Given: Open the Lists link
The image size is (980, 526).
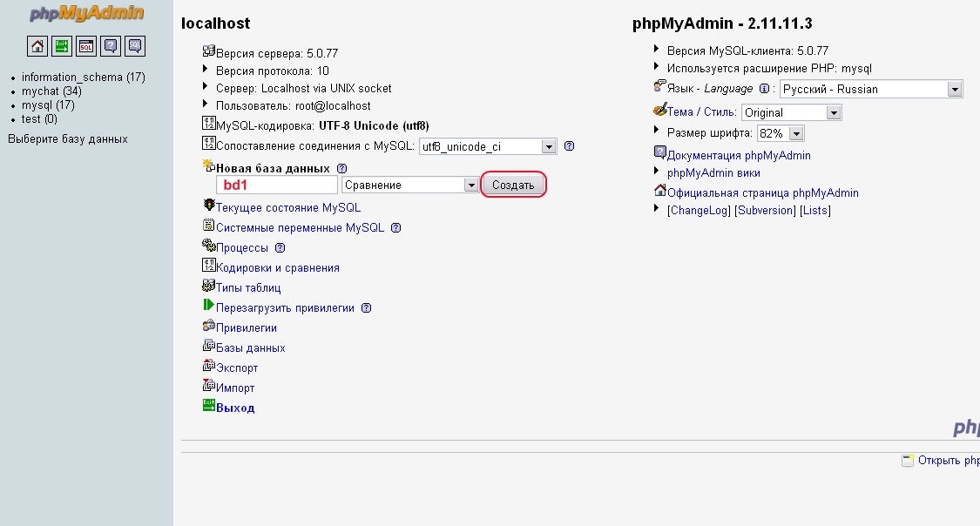Looking at the screenshot, I should [815, 211].
